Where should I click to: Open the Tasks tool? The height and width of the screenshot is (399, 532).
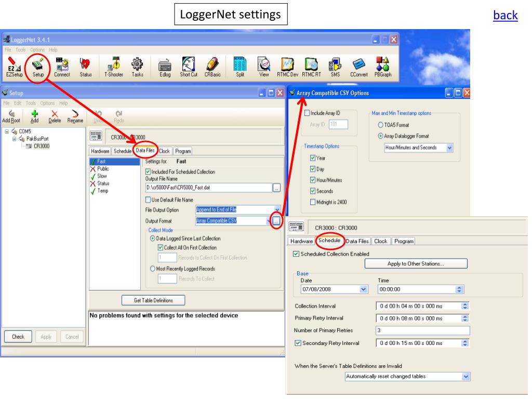(x=137, y=67)
